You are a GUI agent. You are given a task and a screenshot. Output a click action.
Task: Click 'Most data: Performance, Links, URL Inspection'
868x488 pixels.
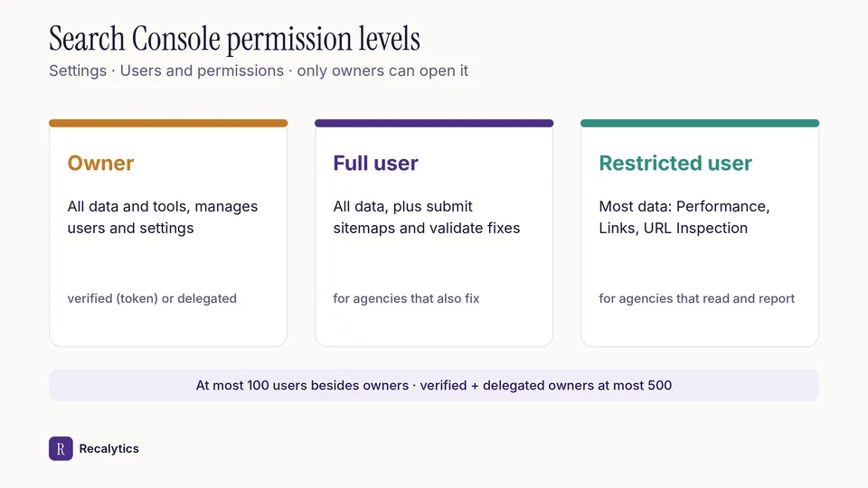[x=684, y=217]
